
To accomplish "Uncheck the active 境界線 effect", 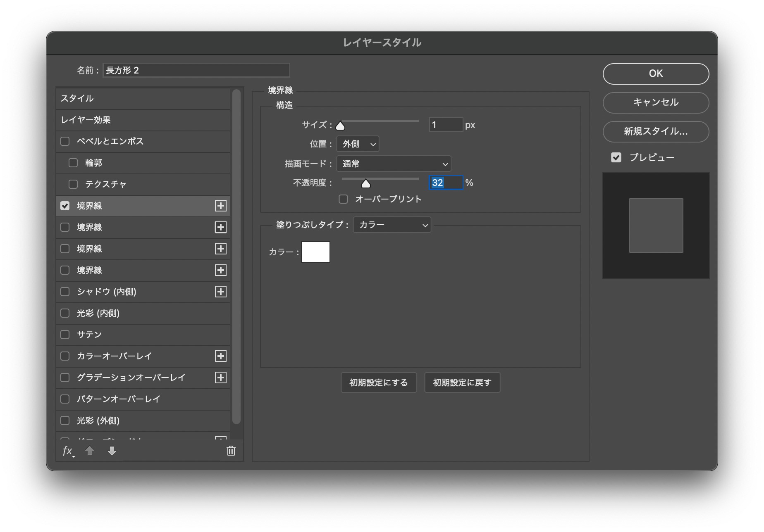I will [x=65, y=206].
